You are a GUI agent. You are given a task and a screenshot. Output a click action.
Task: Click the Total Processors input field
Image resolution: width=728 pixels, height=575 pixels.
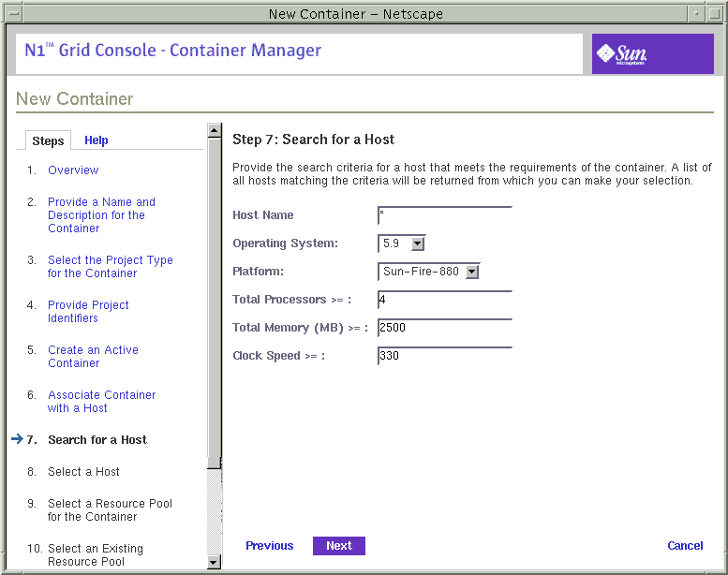(x=445, y=300)
